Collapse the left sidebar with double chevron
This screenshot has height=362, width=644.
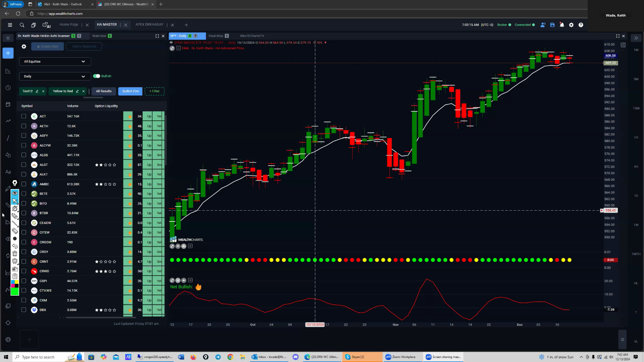pos(8,38)
